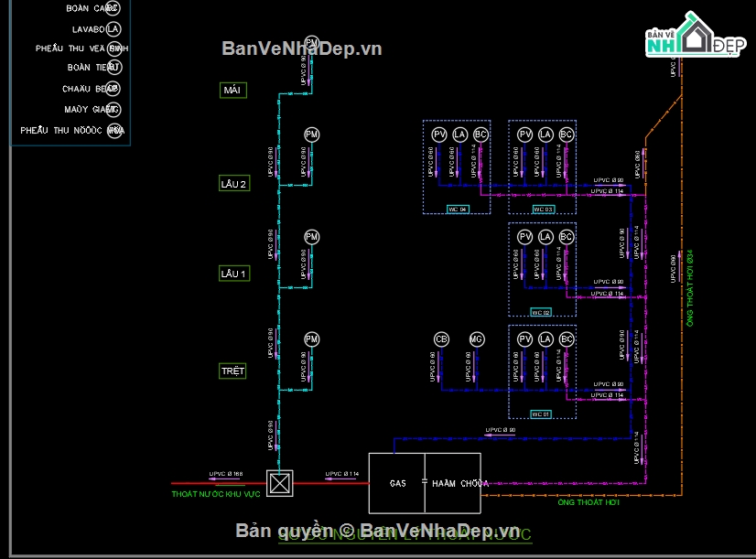Screen dimensions: 756x559
Task: Select the LA symbol in WC 02 block
Action: [x=545, y=237]
